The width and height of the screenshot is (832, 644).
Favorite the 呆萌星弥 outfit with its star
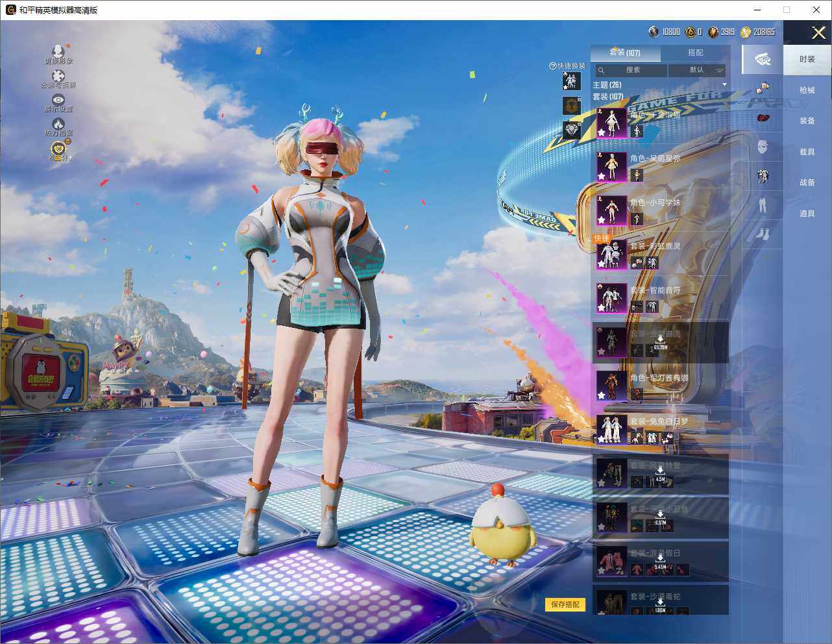[602, 177]
